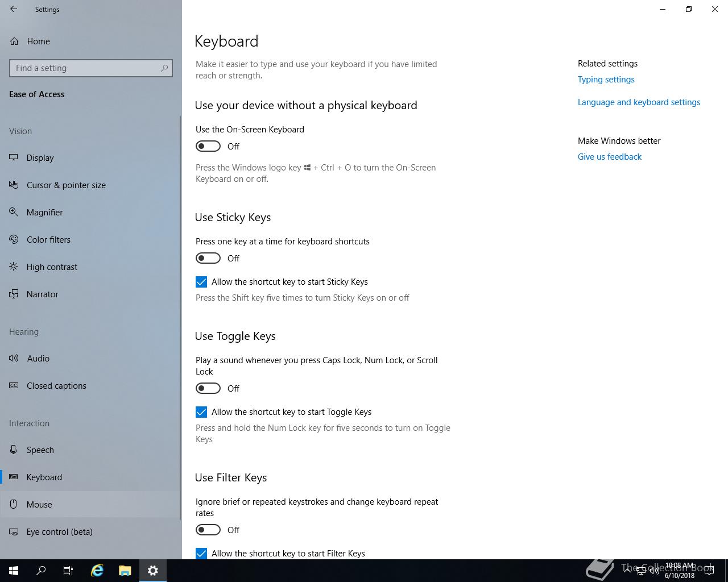Switch to Closed captions page

point(90,385)
